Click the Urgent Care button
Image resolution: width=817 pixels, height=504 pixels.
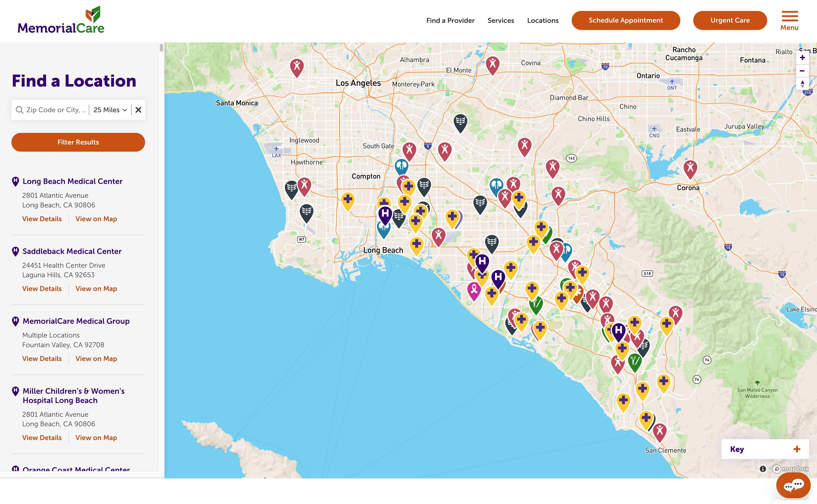[x=730, y=20]
